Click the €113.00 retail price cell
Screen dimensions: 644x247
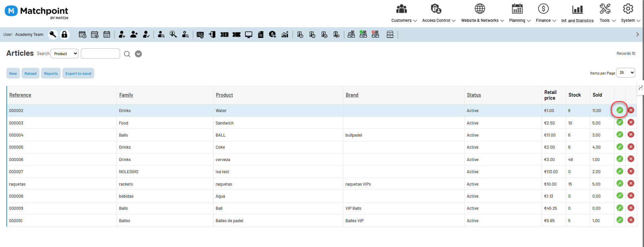pyautogui.click(x=554, y=171)
